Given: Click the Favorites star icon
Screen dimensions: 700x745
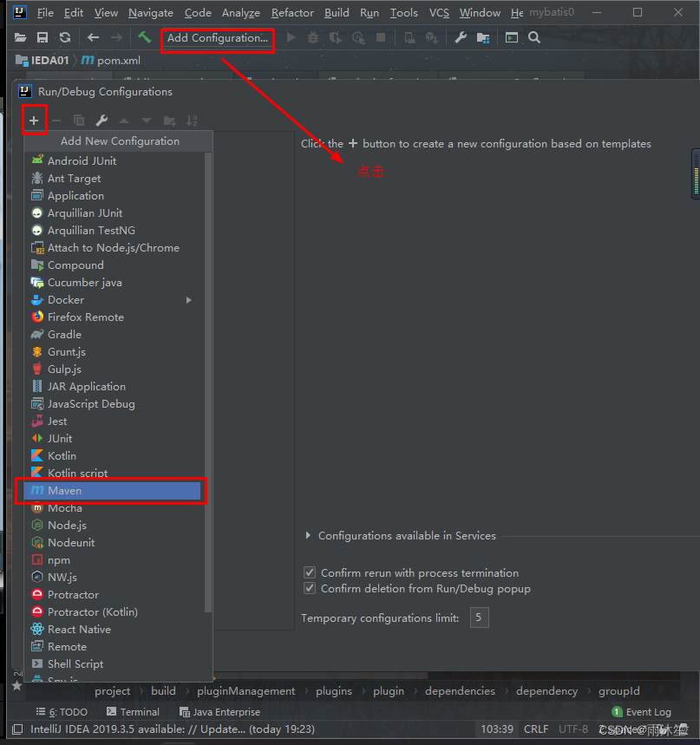Looking at the screenshot, I should [17, 686].
